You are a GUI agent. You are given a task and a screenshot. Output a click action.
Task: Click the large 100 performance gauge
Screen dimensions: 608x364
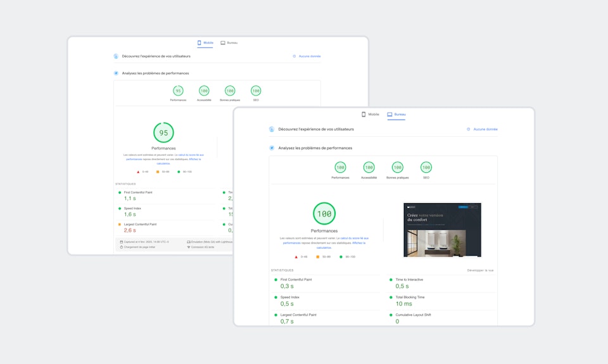click(324, 214)
